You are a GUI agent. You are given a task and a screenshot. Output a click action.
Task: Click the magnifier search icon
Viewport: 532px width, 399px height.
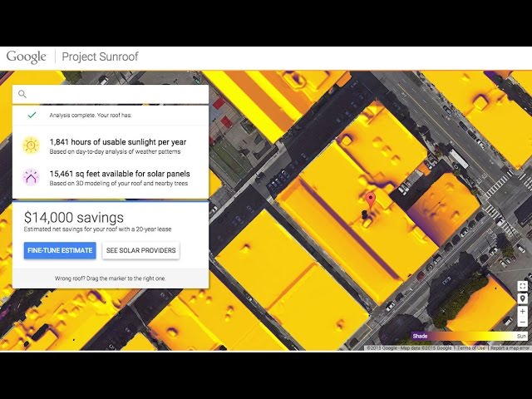[22, 94]
